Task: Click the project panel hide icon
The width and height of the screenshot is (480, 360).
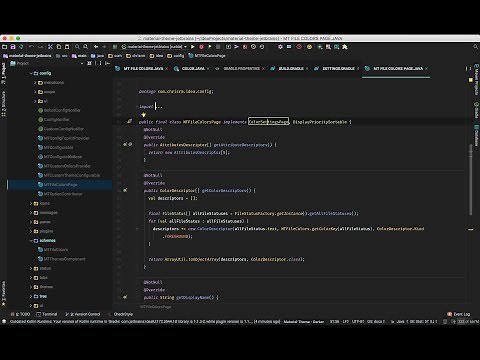Action: click(x=108, y=63)
